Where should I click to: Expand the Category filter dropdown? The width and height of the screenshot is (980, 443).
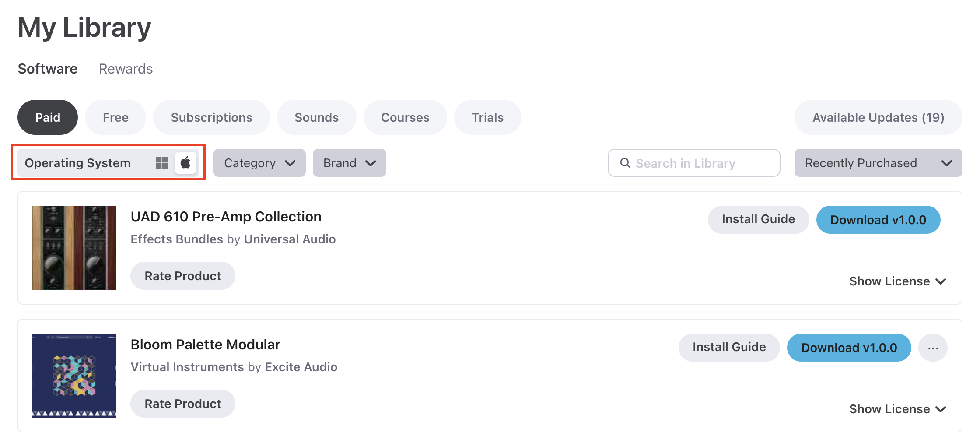point(259,163)
